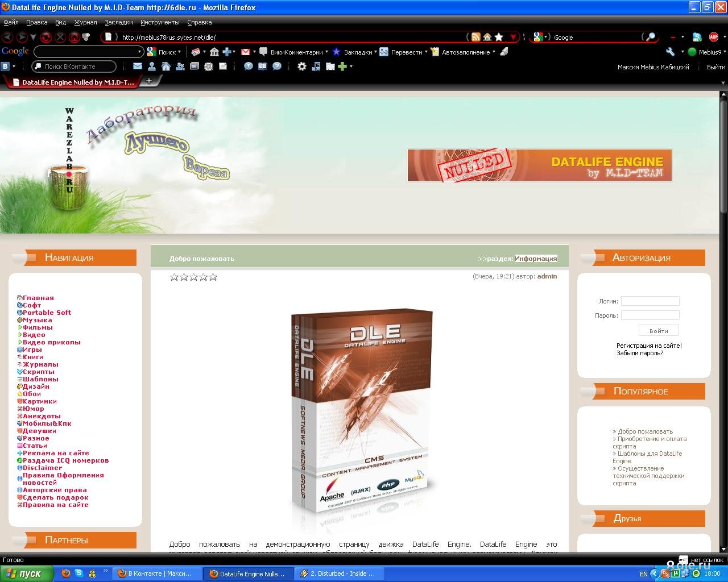728x582 pixels.
Task: Click the green plus icon in VKontakte toolbar
Action: (342, 66)
